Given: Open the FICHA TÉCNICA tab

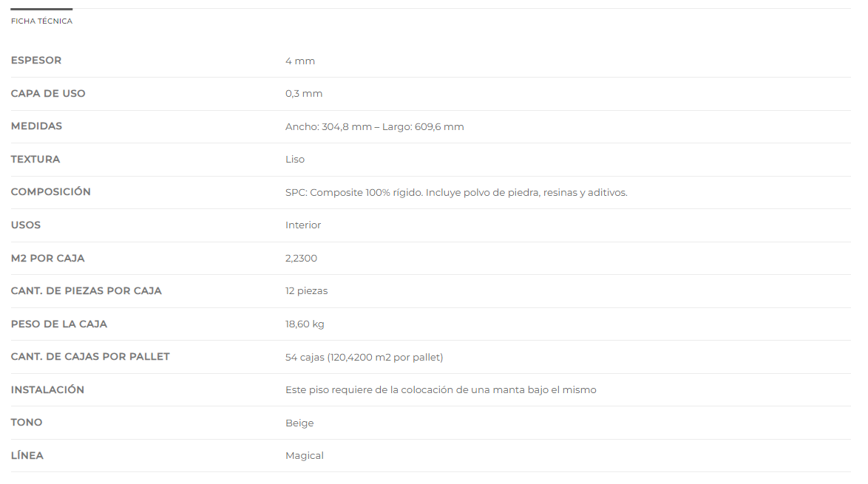Looking at the screenshot, I should [x=41, y=21].
